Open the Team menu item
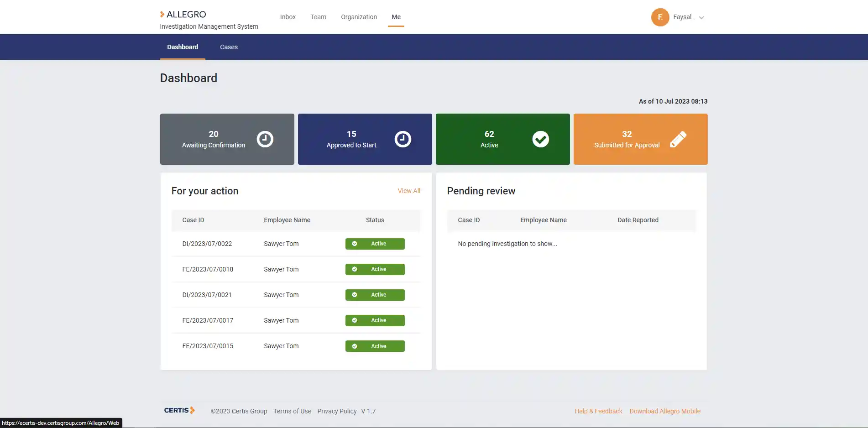Viewport: 868px width, 428px height. tap(318, 17)
